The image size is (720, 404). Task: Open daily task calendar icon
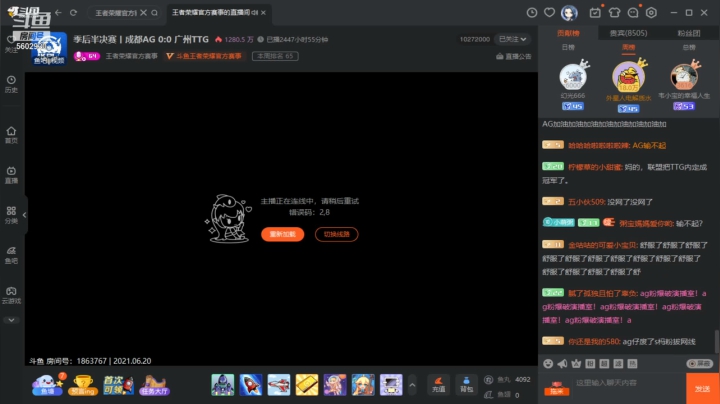[x=595, y=13]
